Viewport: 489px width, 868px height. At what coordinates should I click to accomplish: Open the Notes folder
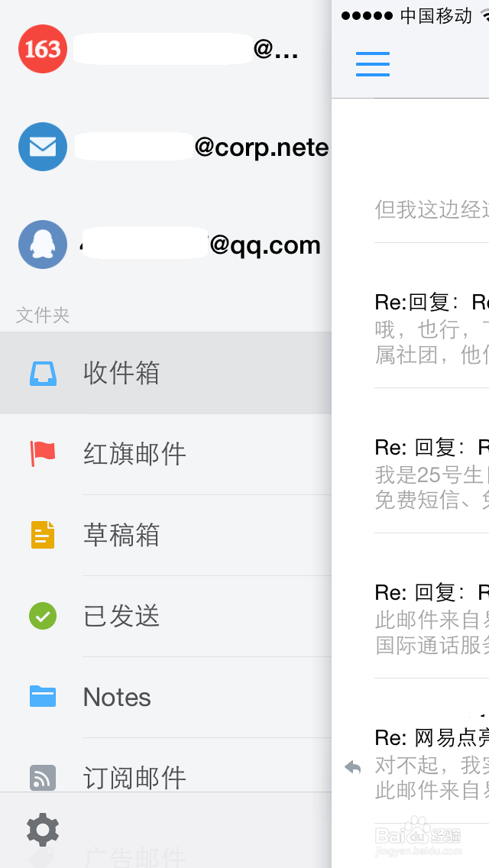click(115, 697)
